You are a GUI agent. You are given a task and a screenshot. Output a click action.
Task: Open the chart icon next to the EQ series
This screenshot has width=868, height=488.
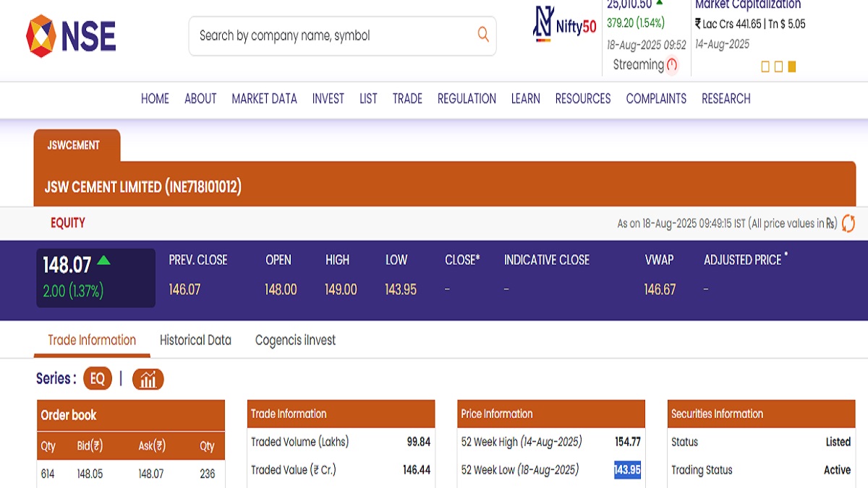pos(148,379)
